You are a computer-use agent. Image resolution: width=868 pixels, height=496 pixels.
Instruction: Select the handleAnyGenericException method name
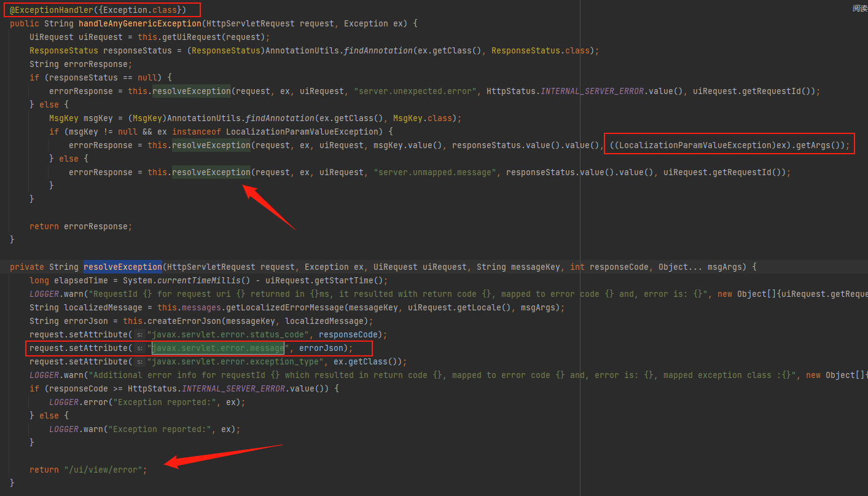140,24
